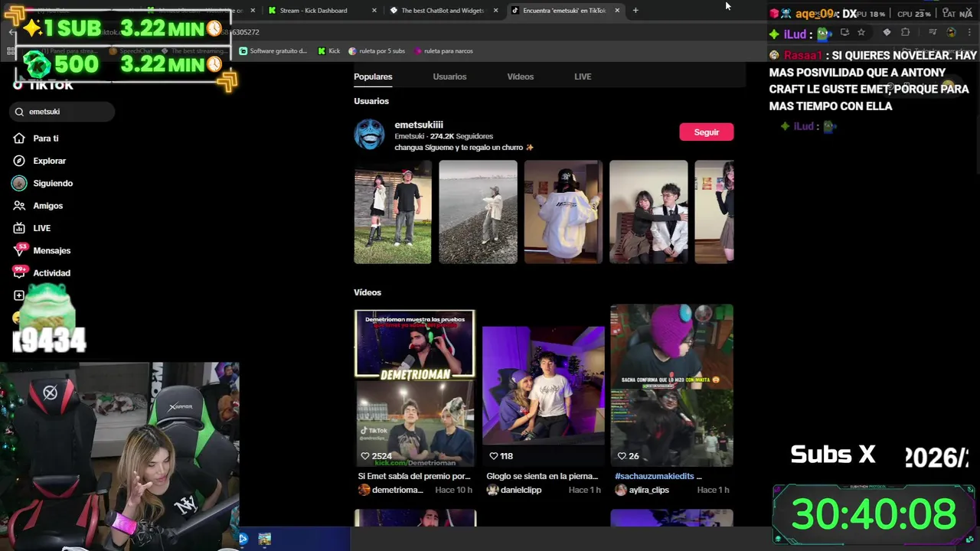Switch to Populares tab
Screen dimensions: 980x551
[373, 77]
